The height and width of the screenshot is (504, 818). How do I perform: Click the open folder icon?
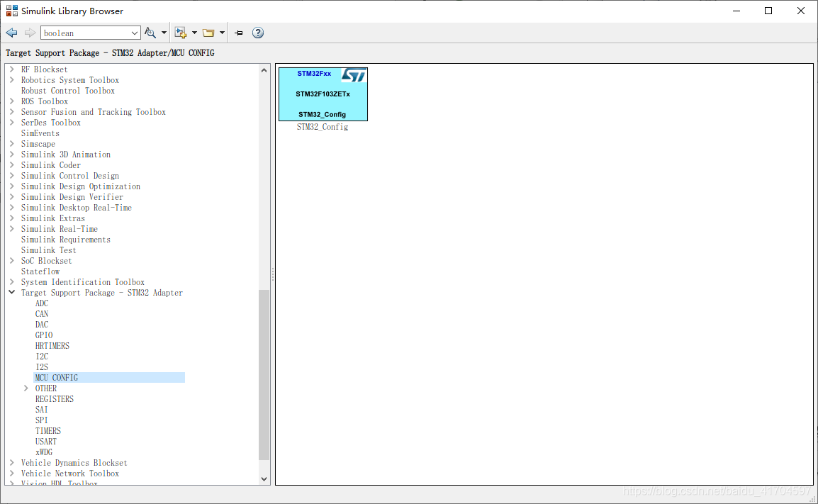(208, 33)
